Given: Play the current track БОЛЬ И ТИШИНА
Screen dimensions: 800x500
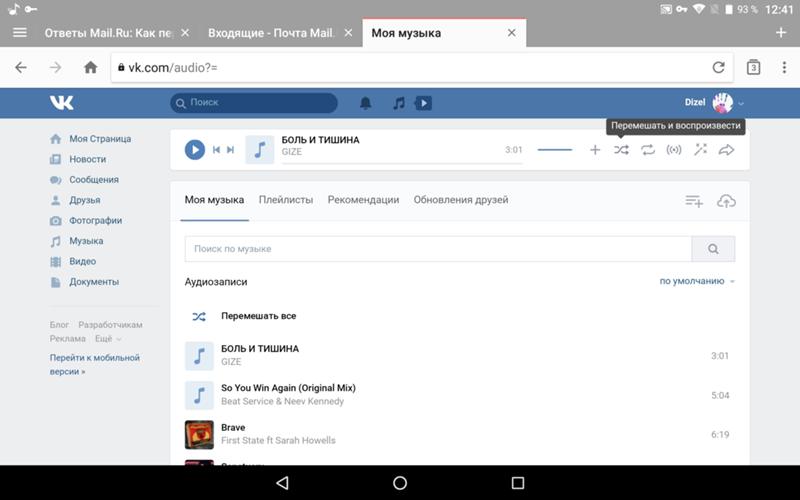Looking at the screenshot, I should pos(194,150).
